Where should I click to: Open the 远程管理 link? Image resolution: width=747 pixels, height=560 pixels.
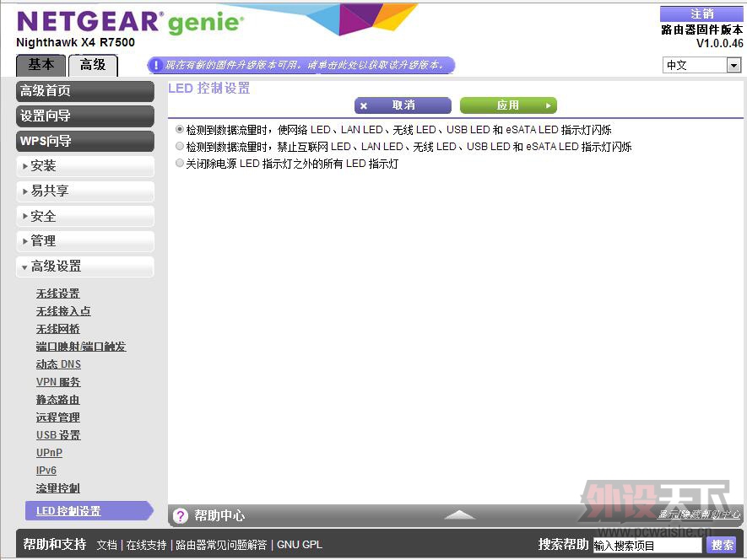(58, 417)
